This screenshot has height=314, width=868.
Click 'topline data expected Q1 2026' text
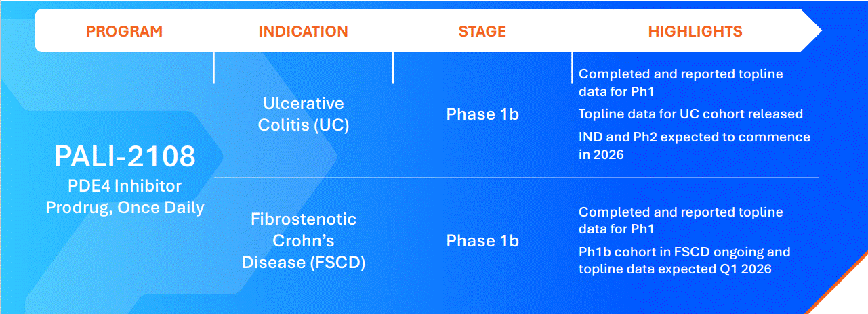676,269
